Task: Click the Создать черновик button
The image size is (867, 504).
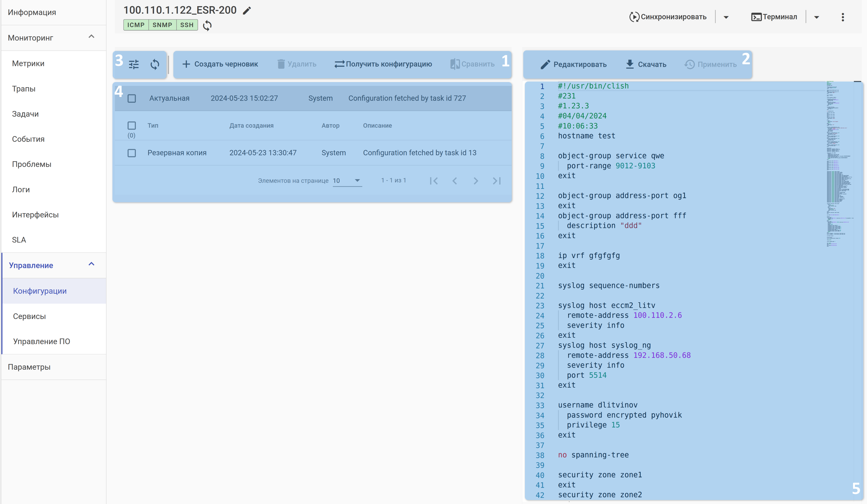Action: click(220, 64)
